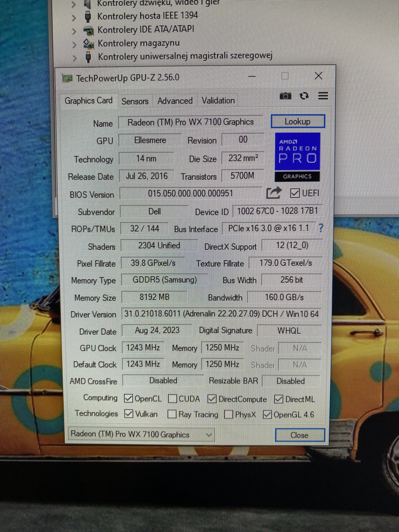Click the Memory Type GDDR5 (Samsung) value
Image resolution: width=399 pixels, height=532 pixels.
coord(165,280)
